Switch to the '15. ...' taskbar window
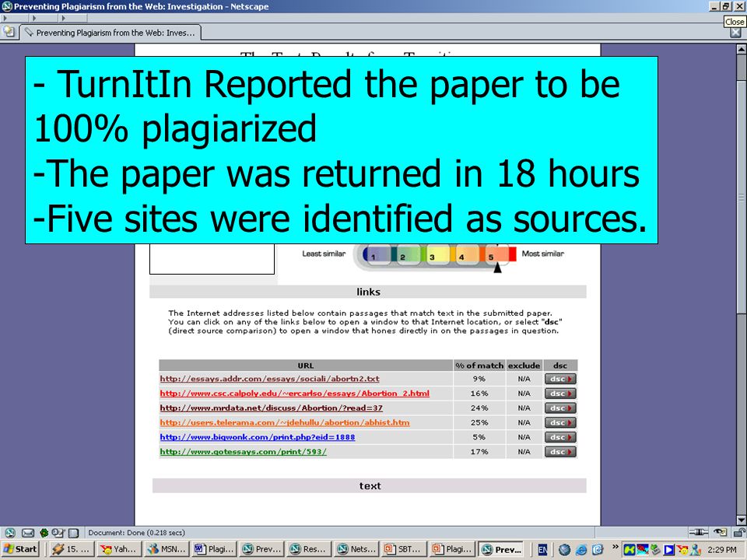 tap(71, 549)
